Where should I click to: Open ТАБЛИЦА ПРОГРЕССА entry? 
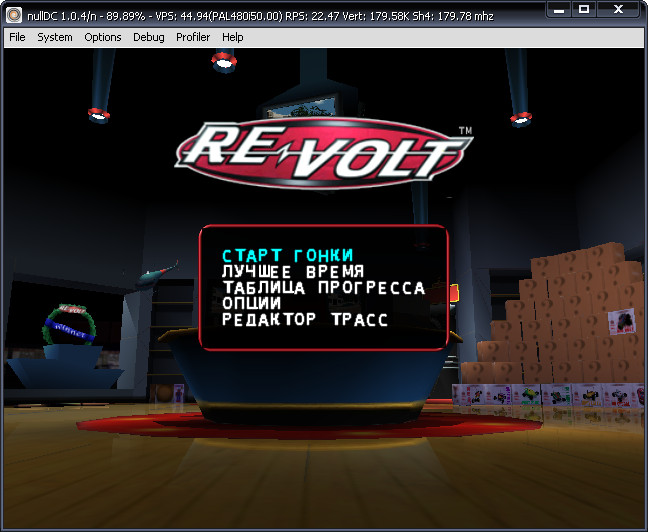click(x=324, y=287)
